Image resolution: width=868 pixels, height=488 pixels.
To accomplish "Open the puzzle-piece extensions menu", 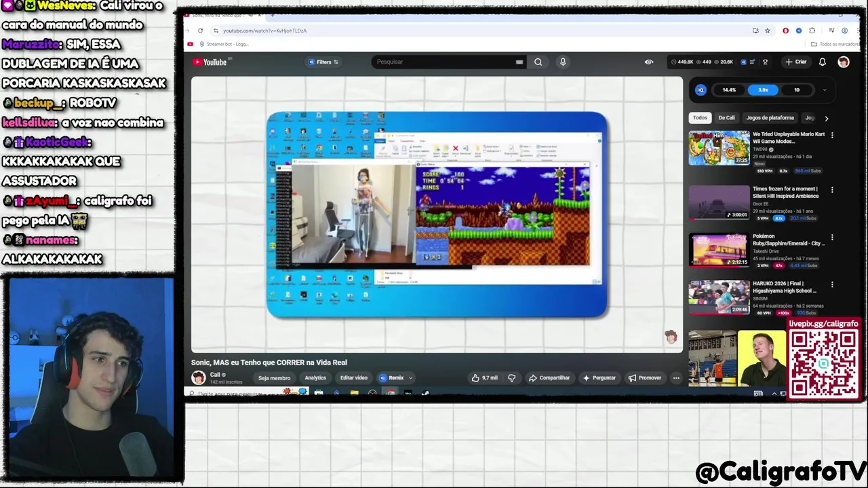I will click(x=812, y=30).
